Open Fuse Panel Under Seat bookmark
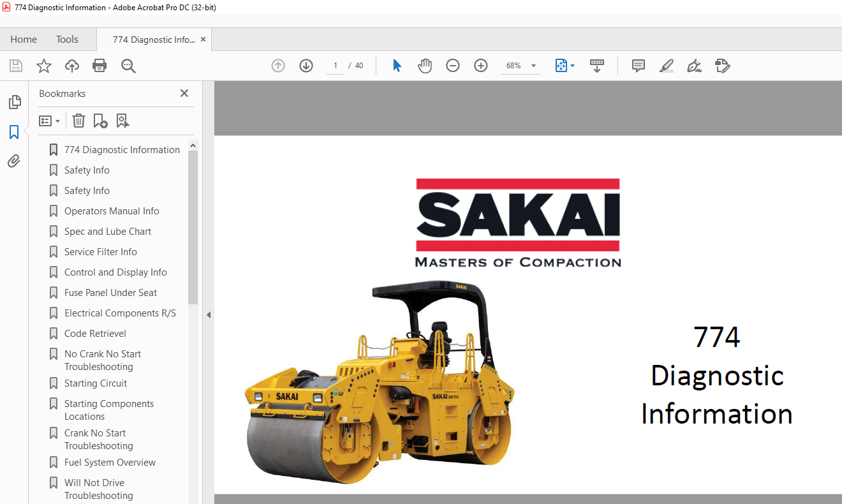 click(110, 293)
